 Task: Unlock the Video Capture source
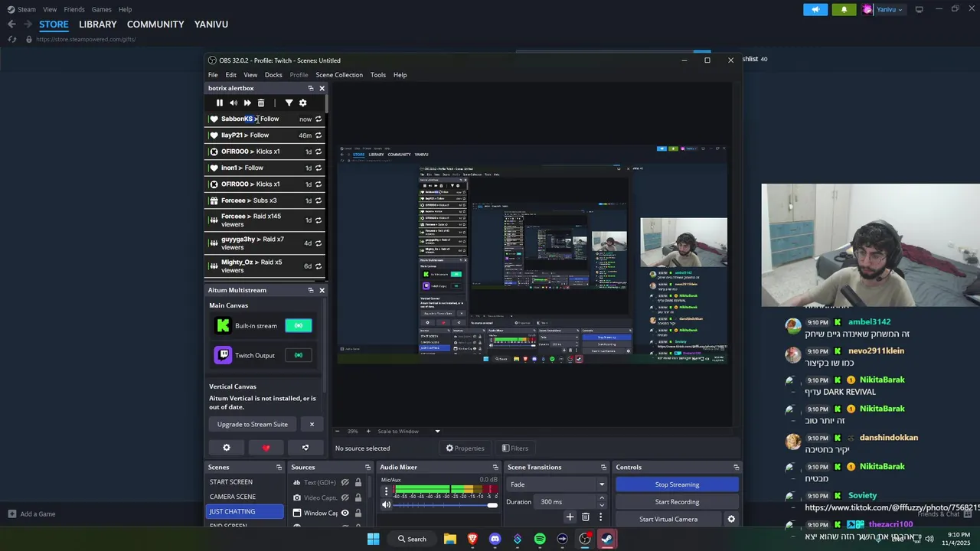[358, 497]
